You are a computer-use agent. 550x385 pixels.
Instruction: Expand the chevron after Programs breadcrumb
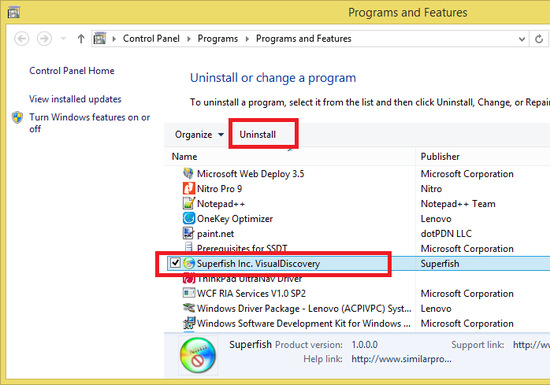(x=247, y=39)
